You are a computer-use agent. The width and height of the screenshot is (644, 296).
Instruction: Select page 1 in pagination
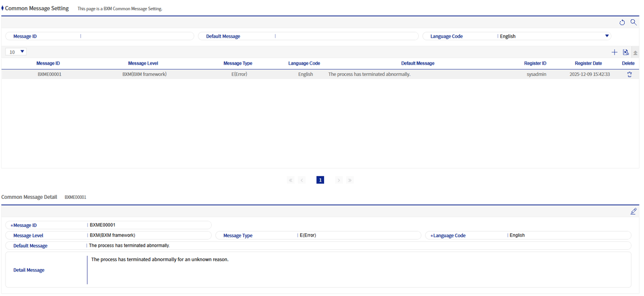coord(320,180)
